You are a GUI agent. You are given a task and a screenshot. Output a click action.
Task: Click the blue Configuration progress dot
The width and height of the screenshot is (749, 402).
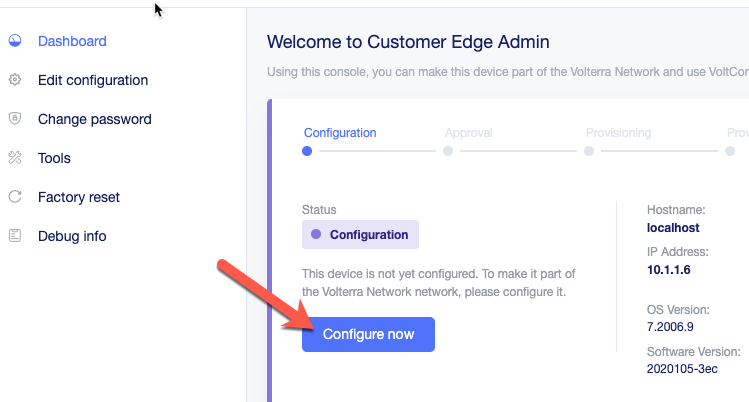[307, 151]
